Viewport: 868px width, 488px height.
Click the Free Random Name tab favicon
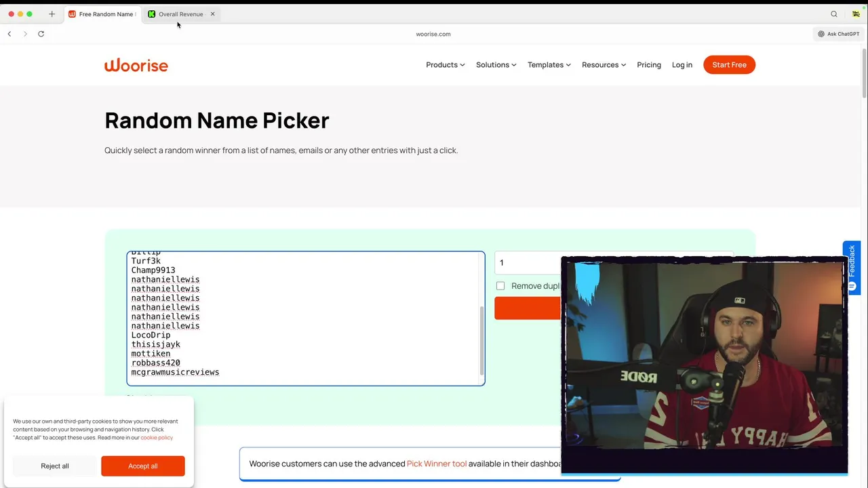tap(72, 14)
